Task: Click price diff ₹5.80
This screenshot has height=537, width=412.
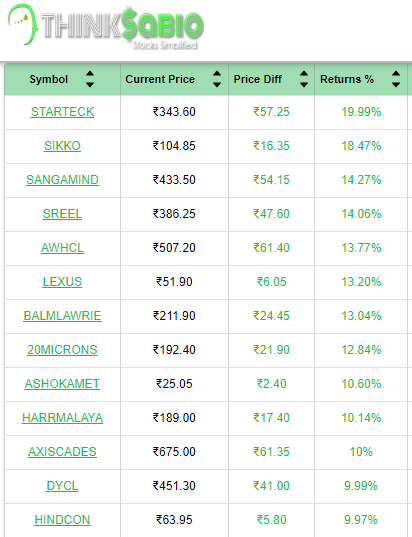Action: click(271, 520)
